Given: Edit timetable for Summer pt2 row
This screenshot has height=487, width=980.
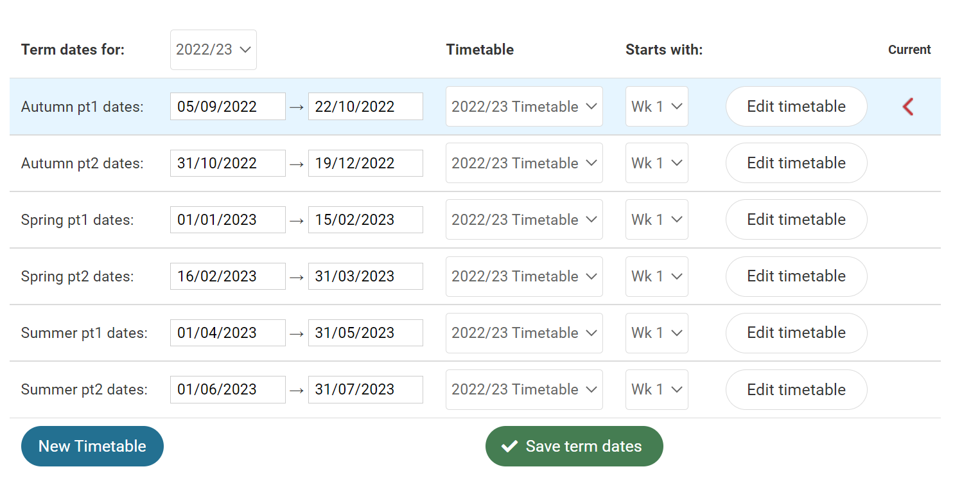Looking at the screenshot, I should 796,389.
